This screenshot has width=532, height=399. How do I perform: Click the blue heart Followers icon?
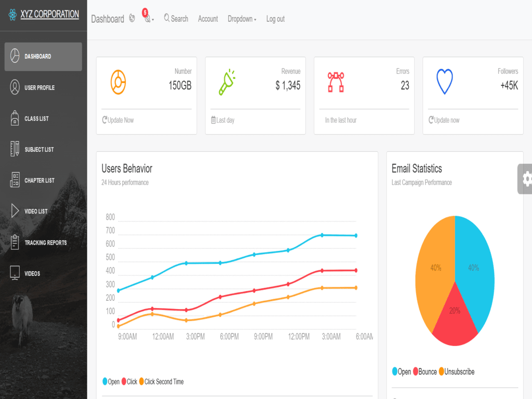444,82
